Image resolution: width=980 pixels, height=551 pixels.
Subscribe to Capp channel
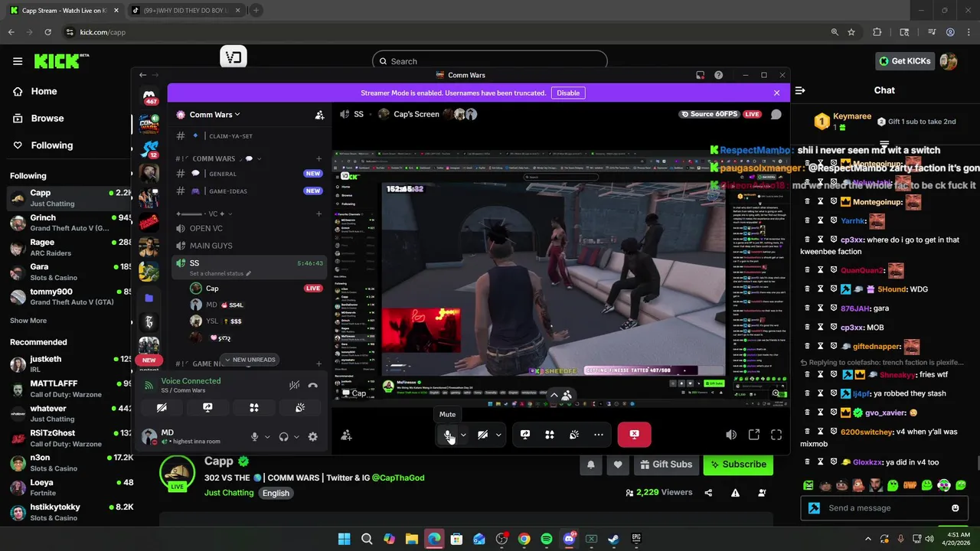pos(738,464)
